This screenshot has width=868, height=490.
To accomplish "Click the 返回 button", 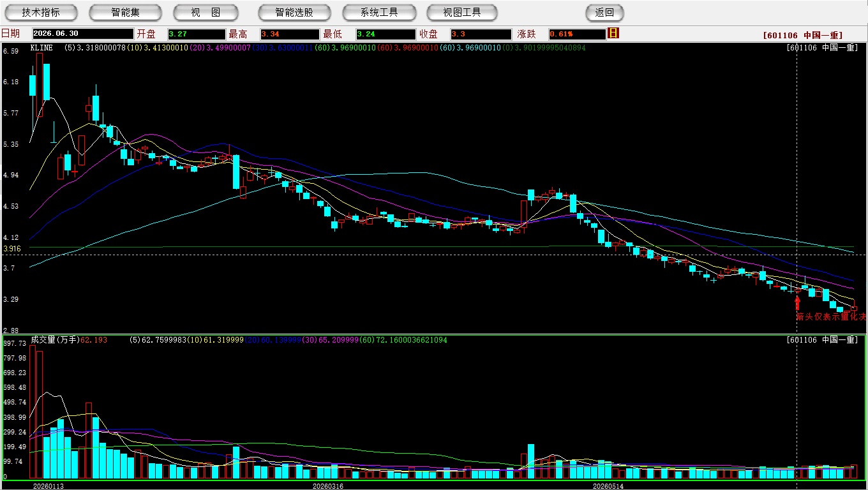I will [604, 12].
